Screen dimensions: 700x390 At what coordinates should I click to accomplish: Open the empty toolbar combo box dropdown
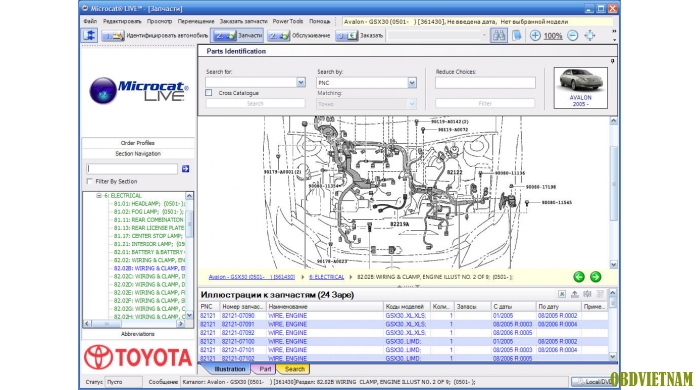pyautogui.click(x=484, y=35)
